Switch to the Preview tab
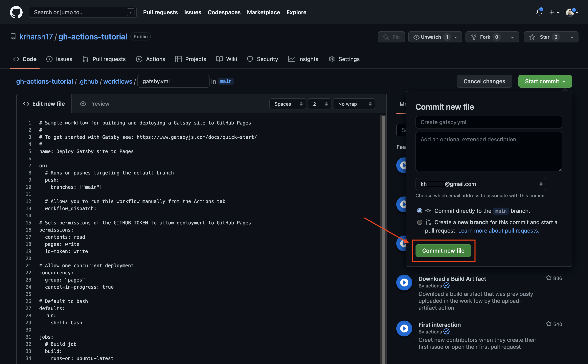Screen dimensions: 588x364 pos(94,103)
